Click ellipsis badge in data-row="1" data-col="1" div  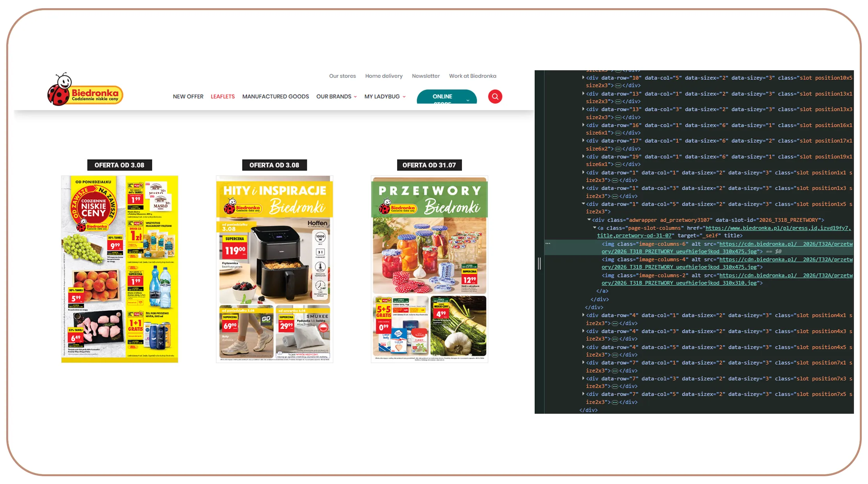pos(615,180)
